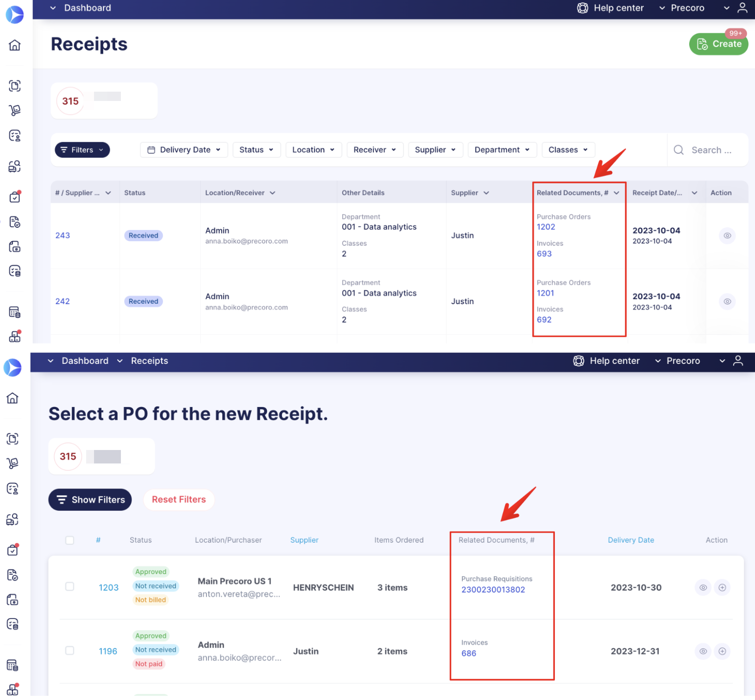Open the Status filter dropdown
Image resolution: width=755 pixels, height=700 pixels.
tap(257, 150)
